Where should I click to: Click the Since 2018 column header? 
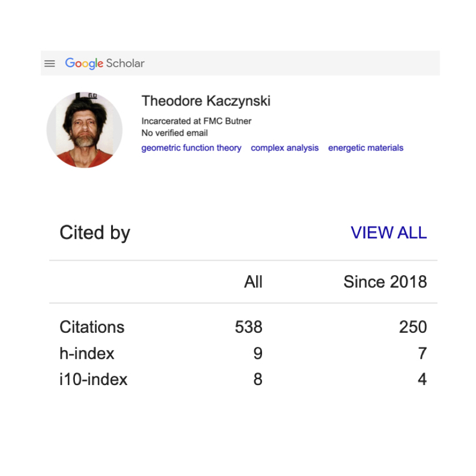click(x=385, y=282)
